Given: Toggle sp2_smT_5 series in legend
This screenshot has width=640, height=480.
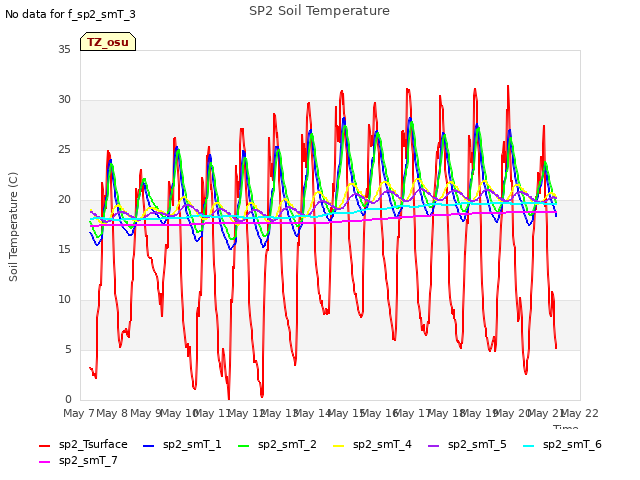Looking at the screenshot, I should (467, 444).
